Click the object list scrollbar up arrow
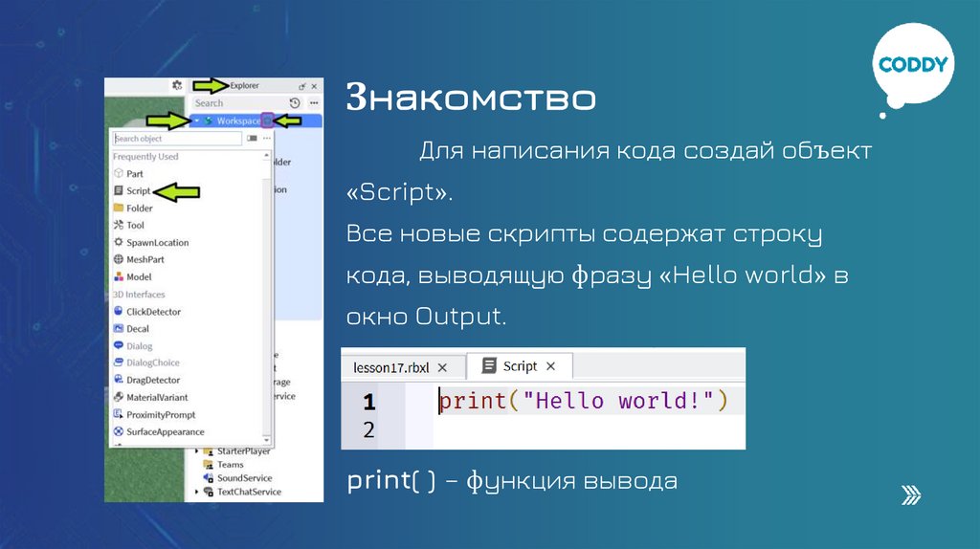Image resolution: width=980 pixels, height=549 pixels. [267, 155]
